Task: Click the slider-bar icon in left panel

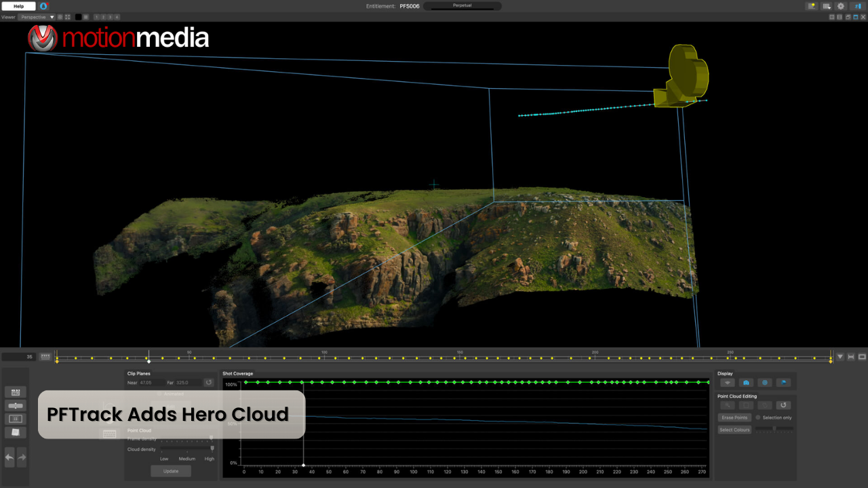Action: tap(16, 406)
